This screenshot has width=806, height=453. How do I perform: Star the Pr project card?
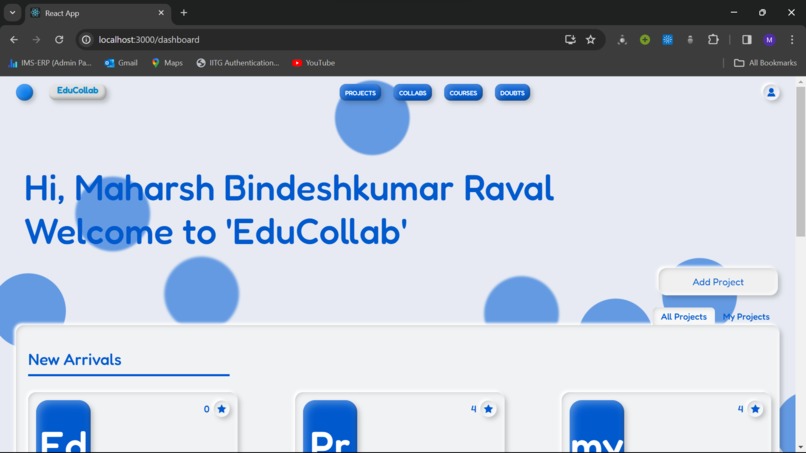(x=488, y=409)
